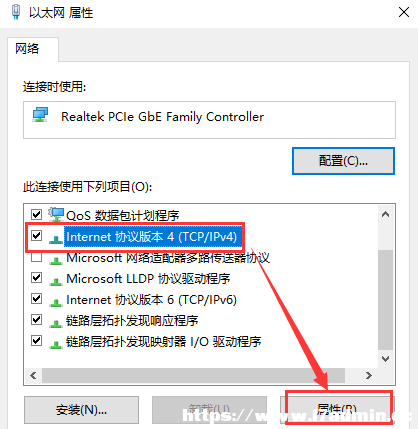Click the Internet 协议版本 4 protocol icon

tap(56, 239)
